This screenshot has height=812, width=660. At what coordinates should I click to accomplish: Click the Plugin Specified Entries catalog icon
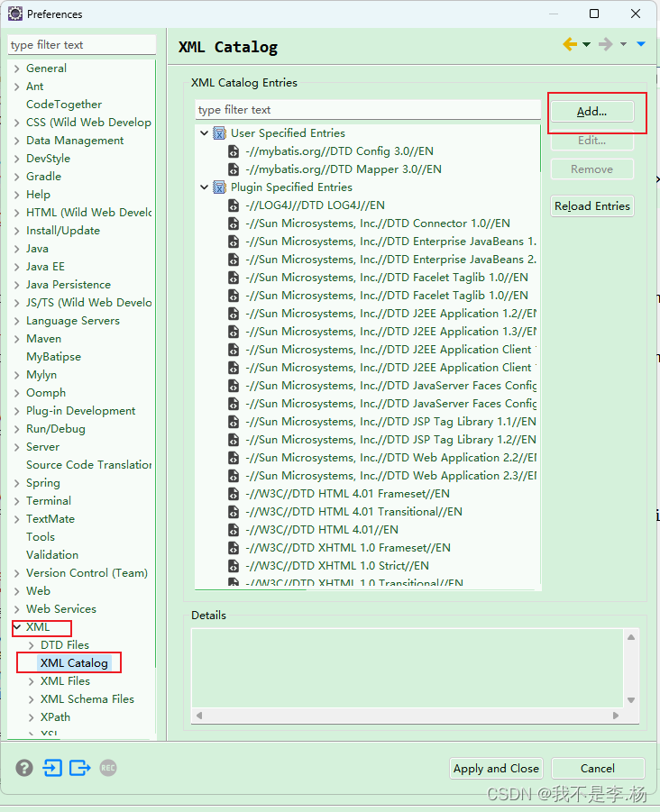click(x=220, y=187)
